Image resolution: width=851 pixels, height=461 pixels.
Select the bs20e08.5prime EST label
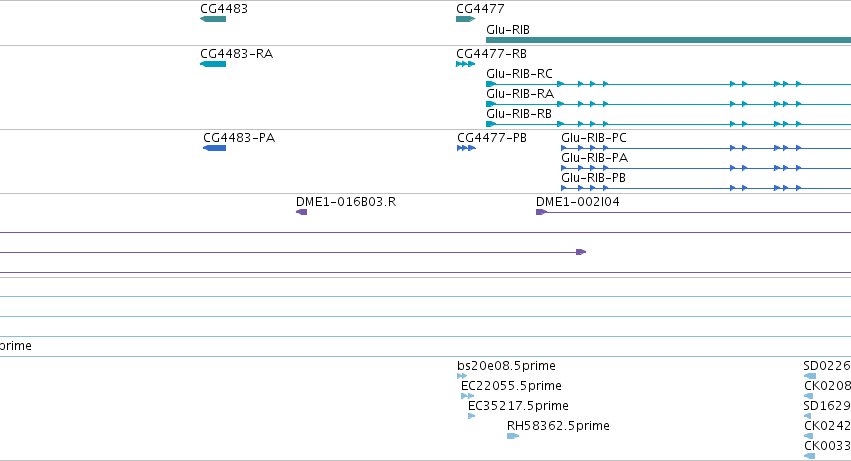pyautogui.click(x=506, y=366)
